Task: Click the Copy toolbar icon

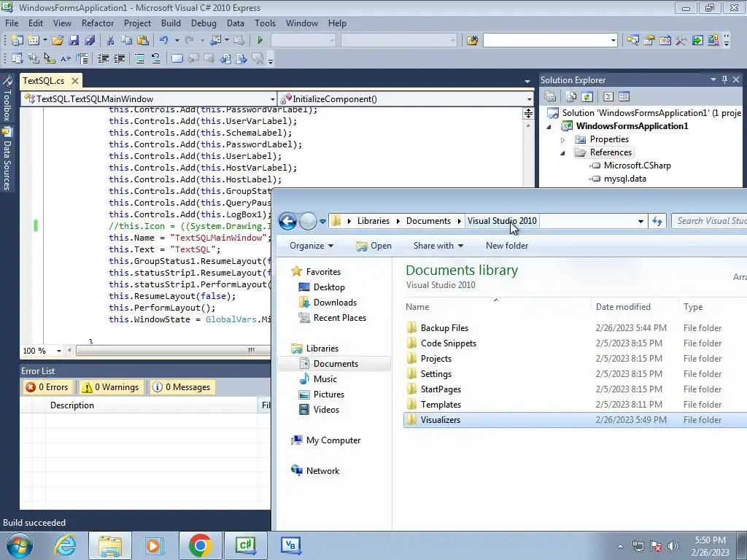Action: click(126, 41)
